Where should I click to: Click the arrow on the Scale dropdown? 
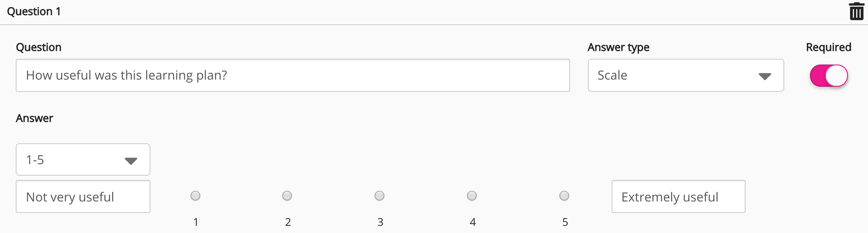[765, 76]
